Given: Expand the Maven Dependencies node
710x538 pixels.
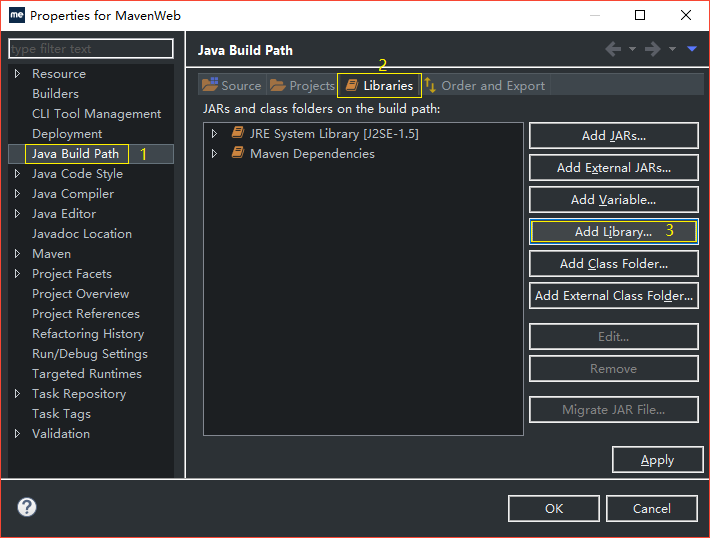Looking at the screenshot, I should (x=214, y=154).
